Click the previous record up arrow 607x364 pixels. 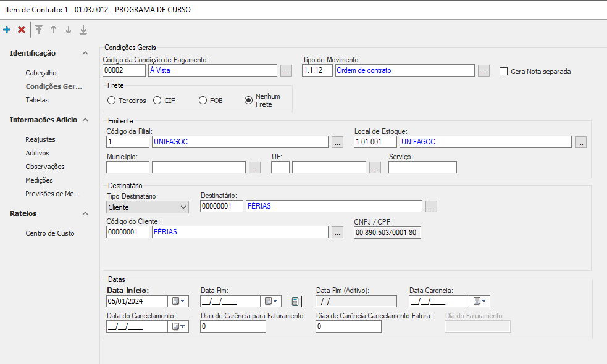pyautogui.click(x=54, y=30)
